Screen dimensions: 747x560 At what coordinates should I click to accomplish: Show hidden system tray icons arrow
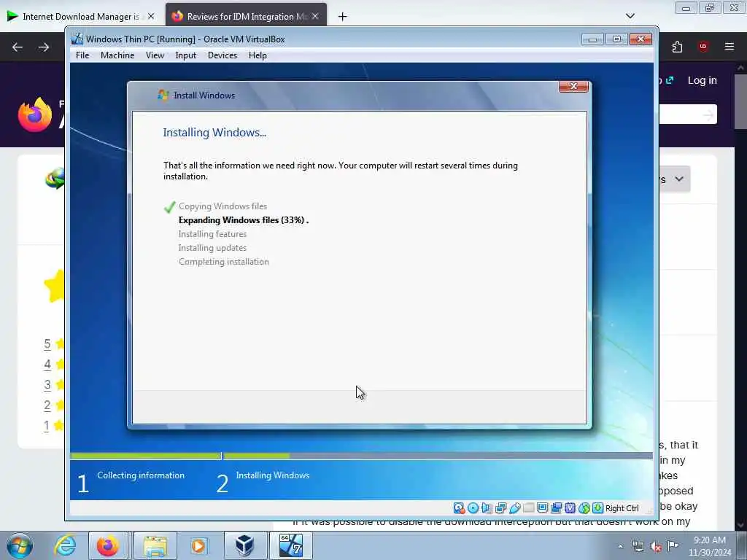coord(620,546)
